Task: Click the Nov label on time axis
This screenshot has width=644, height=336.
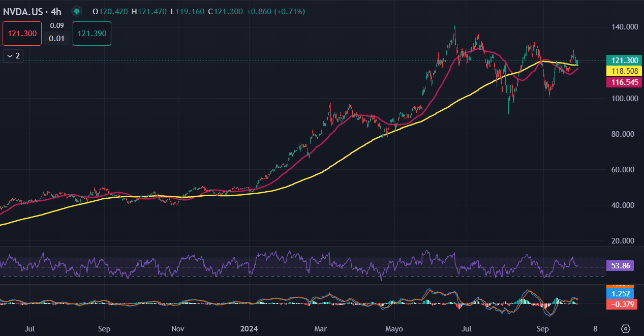Action: 178,328
